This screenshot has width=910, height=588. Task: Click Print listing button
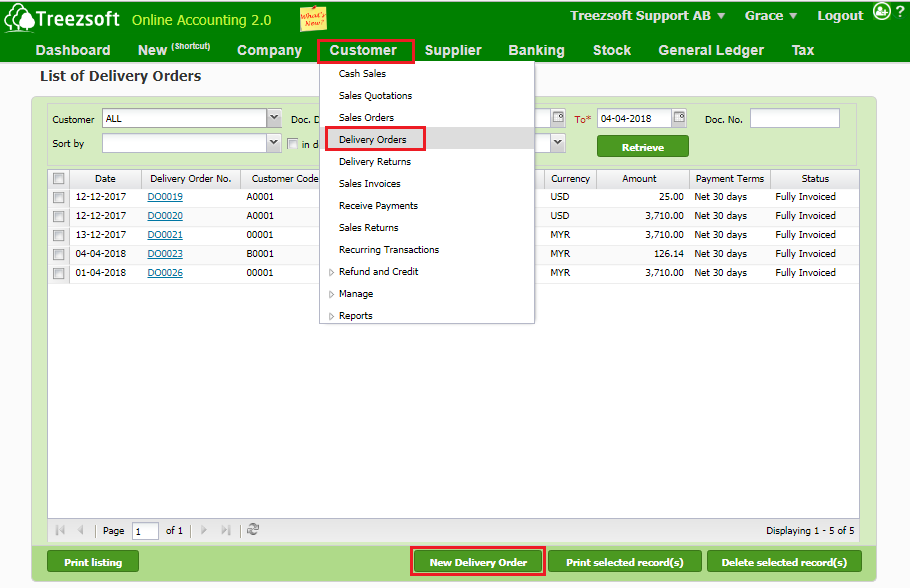[93, 562]
